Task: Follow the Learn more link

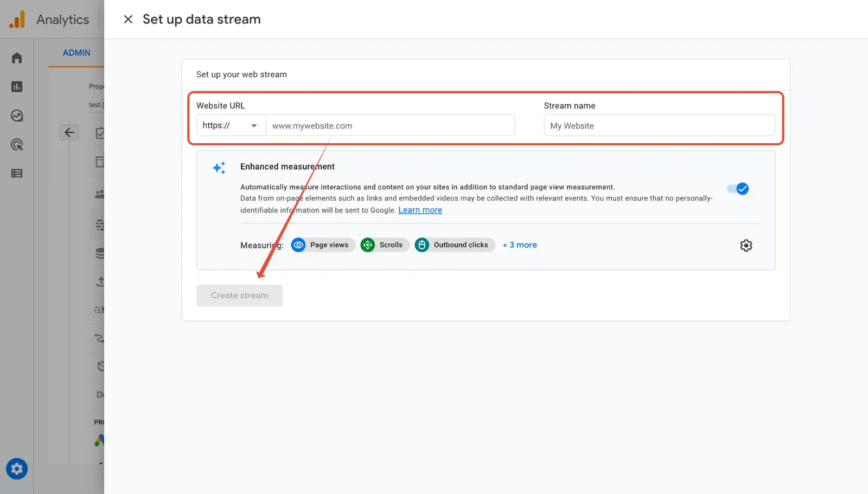Action: pyautogui.click(x=420, y=210)
